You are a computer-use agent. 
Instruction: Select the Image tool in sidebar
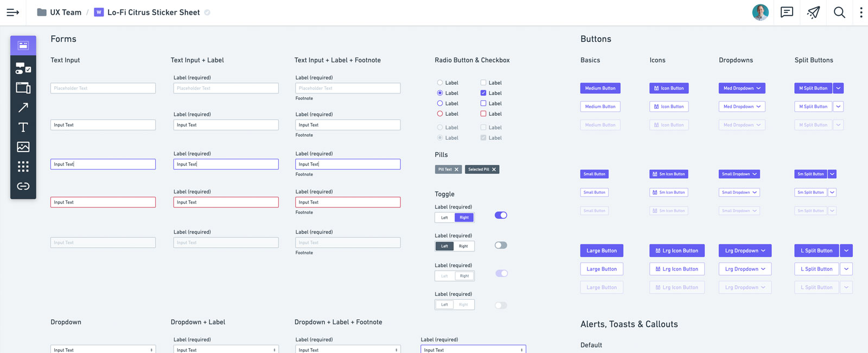point(23,147)
